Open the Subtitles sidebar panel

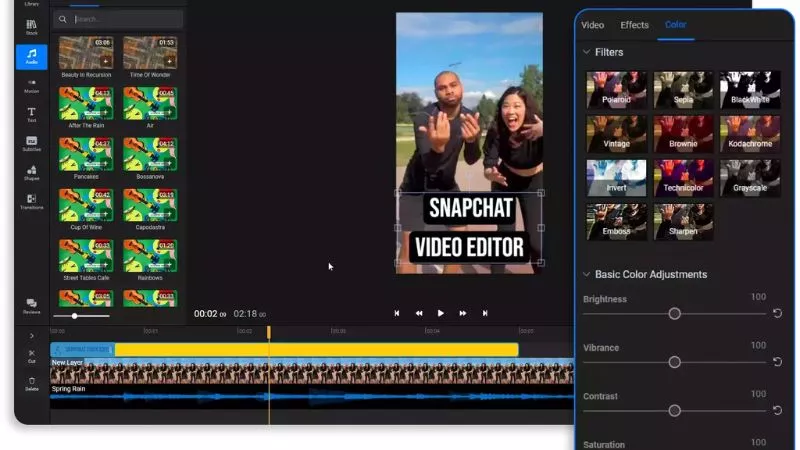(32, 143)
